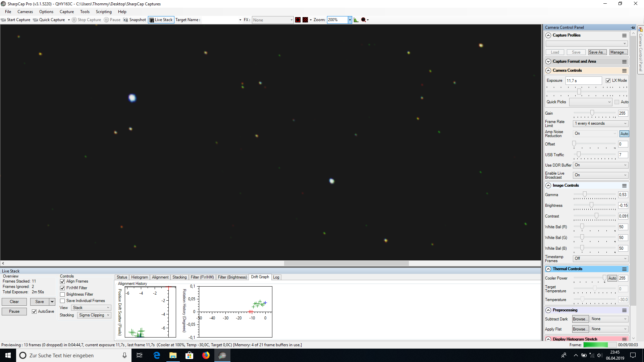
Task: Enable the Brightness Filter checkbox
Action: pos(62,295)
